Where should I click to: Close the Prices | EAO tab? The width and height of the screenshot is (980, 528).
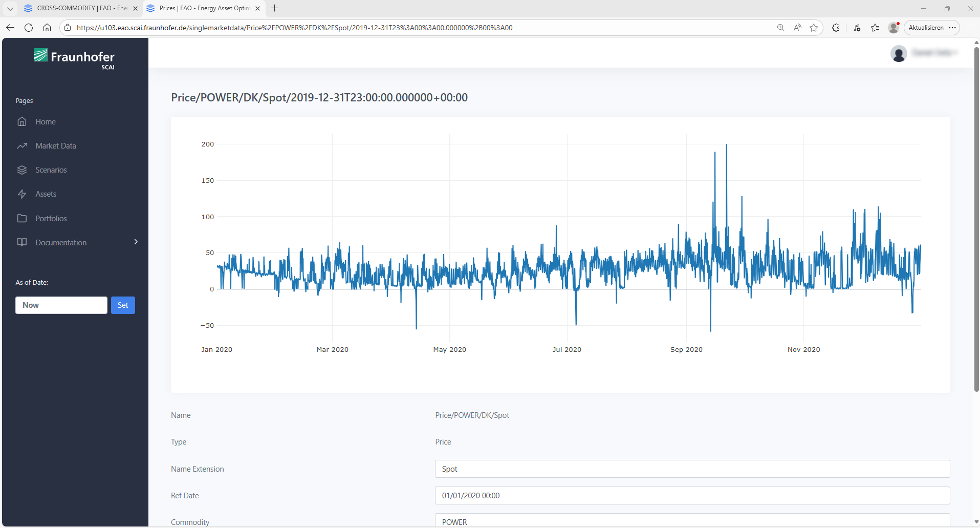pyautogui.click(x=257, y=8)
